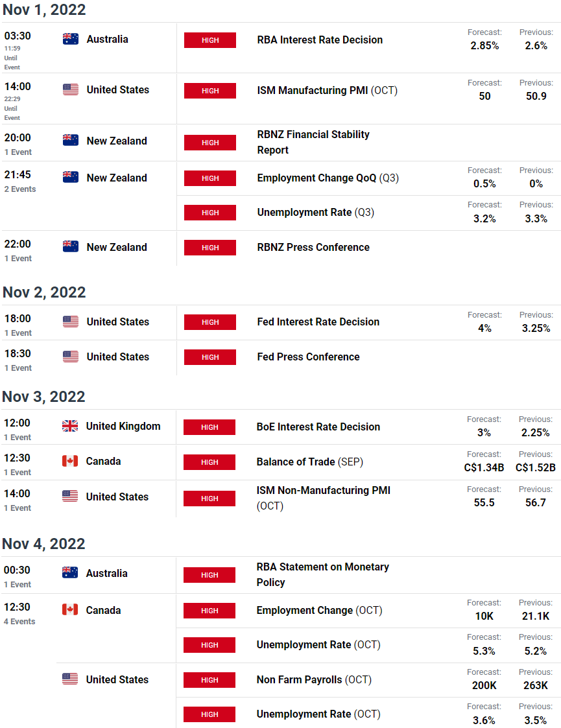Image resolution: width=561 pixels, height=728 pixels.
Task: Click the New Zealand flag at 22:00
Action: point(71,246)
